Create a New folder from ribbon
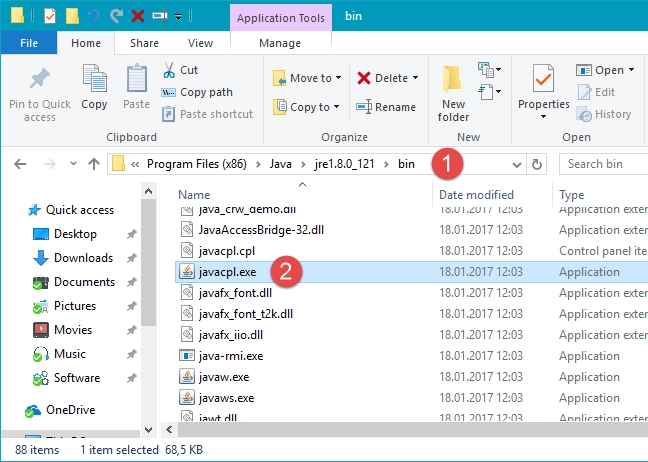648x462 pixels. [x=453, y=93]
